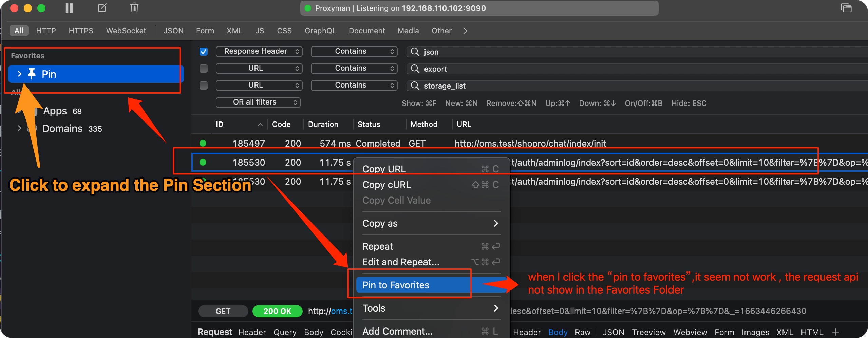Open the Tools submenu

tap(431, 308)
